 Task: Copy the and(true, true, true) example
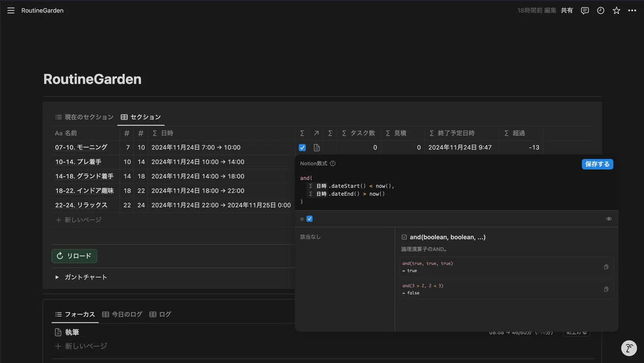coord(606,266)
